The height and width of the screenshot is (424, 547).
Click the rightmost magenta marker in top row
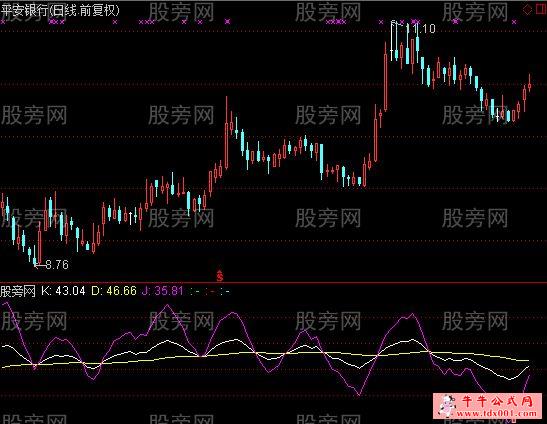point(514,22)
